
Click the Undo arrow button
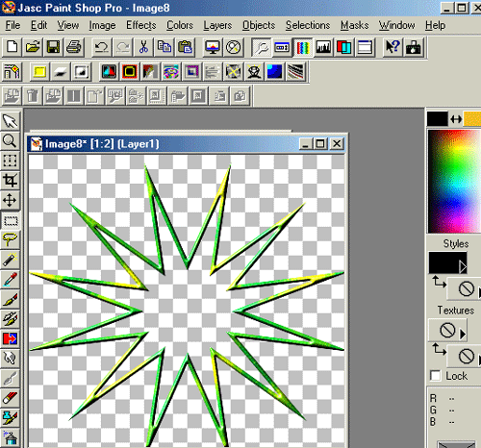pos(102,47)
